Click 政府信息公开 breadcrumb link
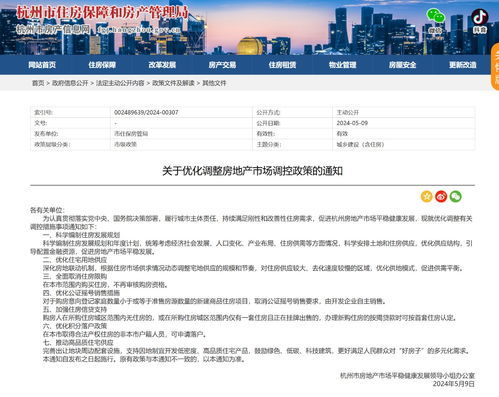 coord(70,83)
